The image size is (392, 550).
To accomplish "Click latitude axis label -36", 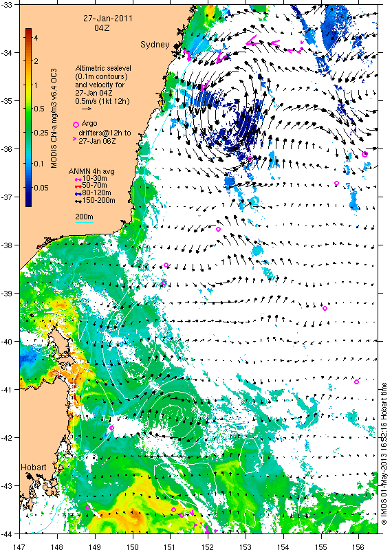I will [7, 148].
